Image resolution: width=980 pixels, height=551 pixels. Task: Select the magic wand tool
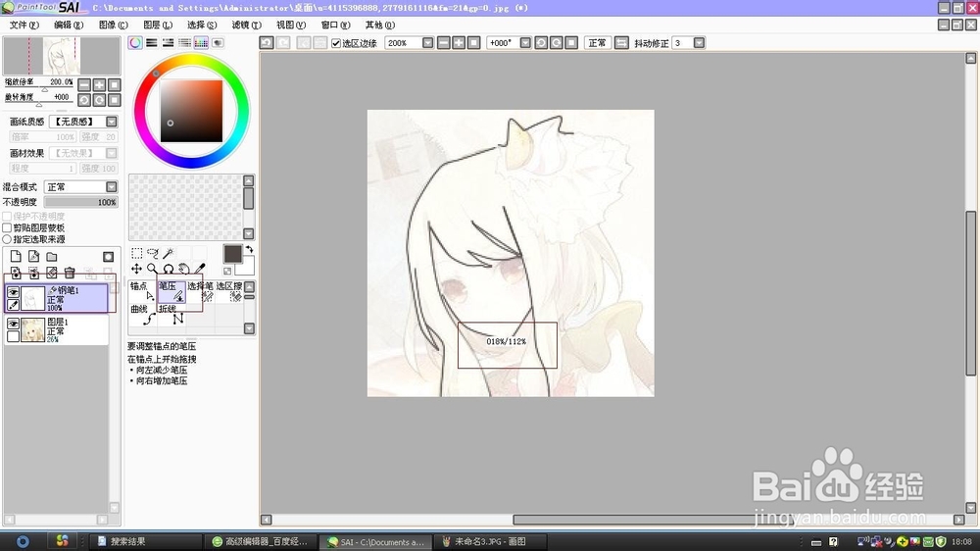click(x=169, y=253)
